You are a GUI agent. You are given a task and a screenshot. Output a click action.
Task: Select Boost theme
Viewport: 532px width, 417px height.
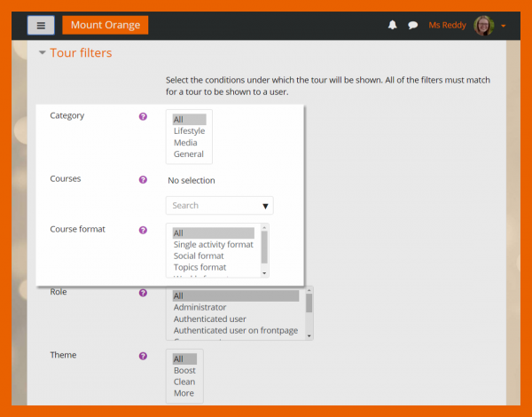[x=184, y=371]
